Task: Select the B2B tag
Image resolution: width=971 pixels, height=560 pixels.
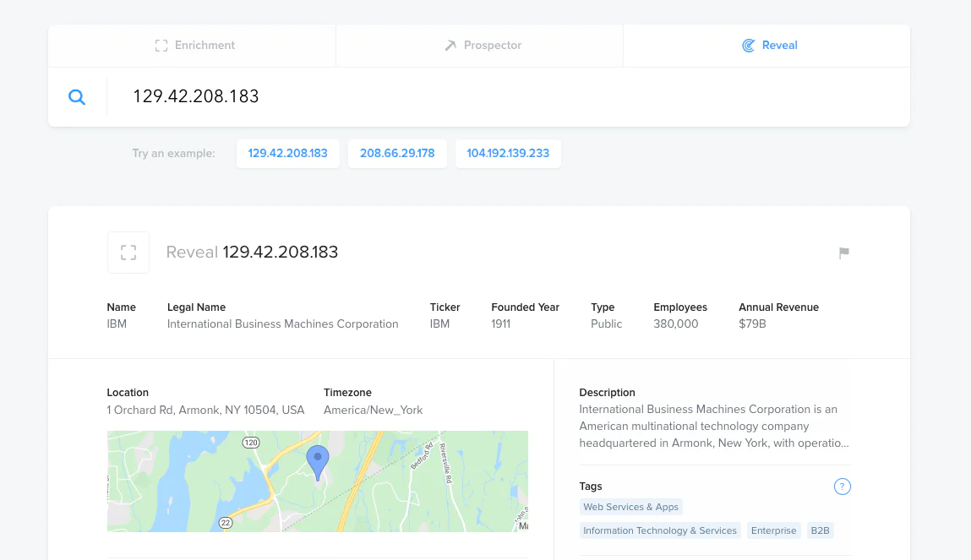Action: (820, 530)
